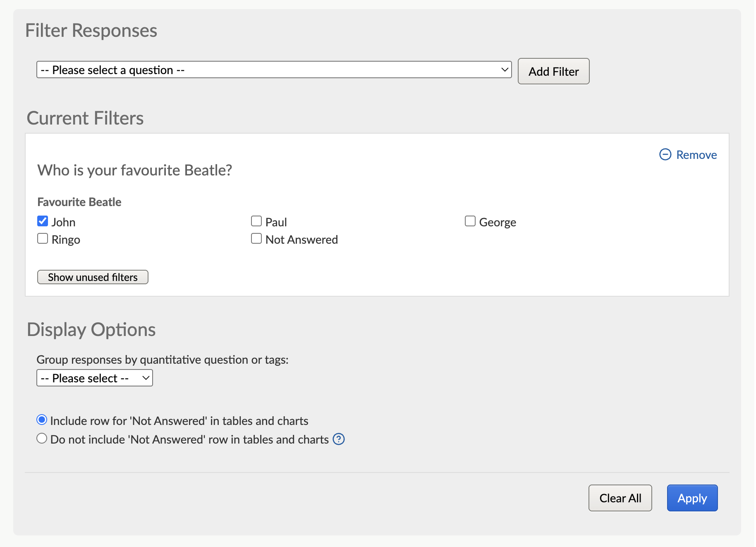Click the Clear All button
Viewport: 756px width, 547px height.
click(x=620, y=498)
